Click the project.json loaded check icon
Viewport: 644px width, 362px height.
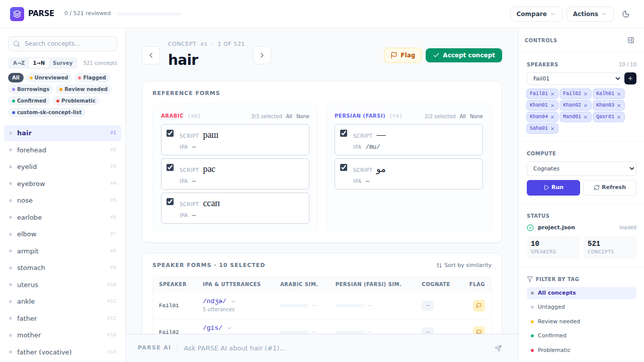point(530,228)
